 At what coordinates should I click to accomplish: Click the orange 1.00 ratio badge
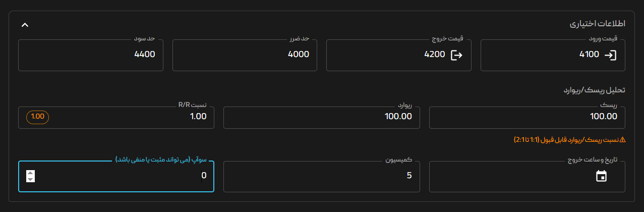click(38, 116)
